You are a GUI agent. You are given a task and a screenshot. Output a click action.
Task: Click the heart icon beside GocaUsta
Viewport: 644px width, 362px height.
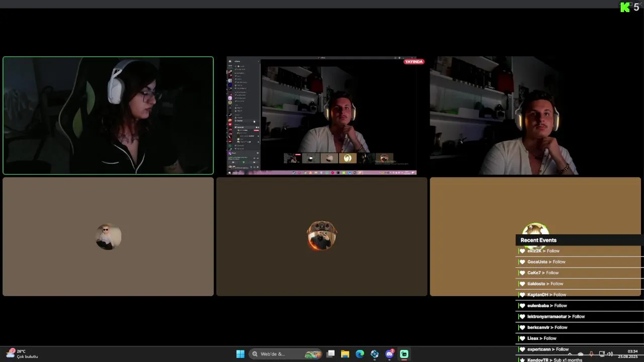(522, 262)
